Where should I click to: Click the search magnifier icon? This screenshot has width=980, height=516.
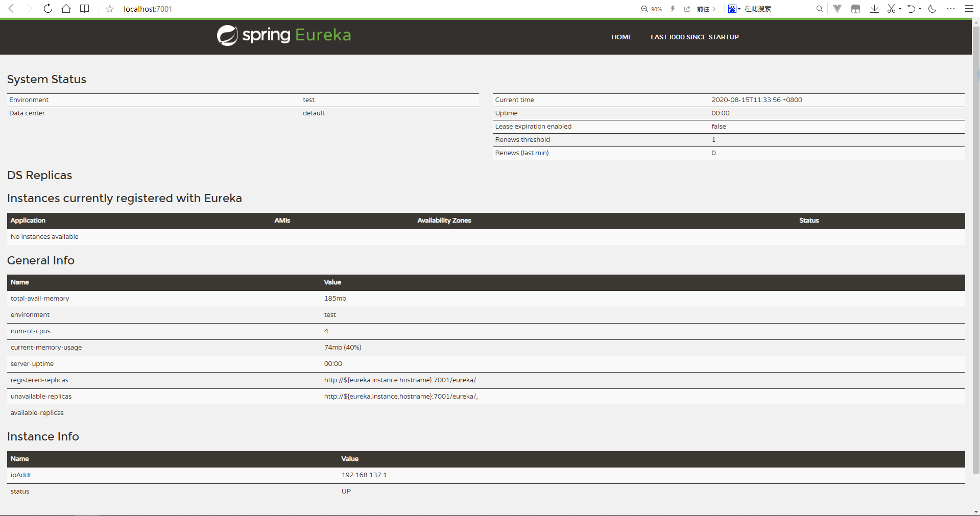click(820, 9)
